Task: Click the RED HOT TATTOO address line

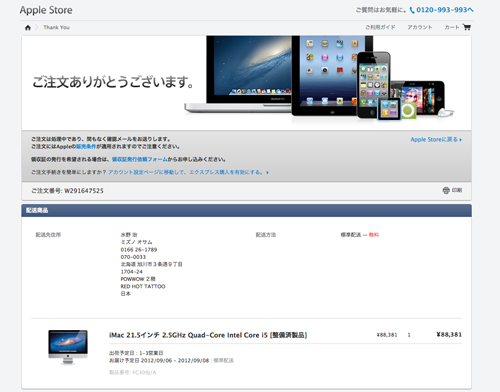Action: (143, 286)
